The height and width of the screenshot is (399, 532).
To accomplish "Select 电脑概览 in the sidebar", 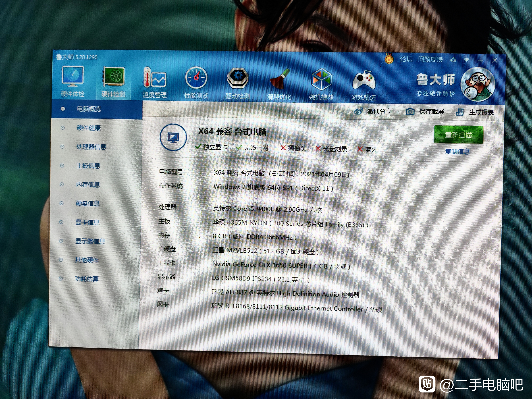I will coord(97,109).
